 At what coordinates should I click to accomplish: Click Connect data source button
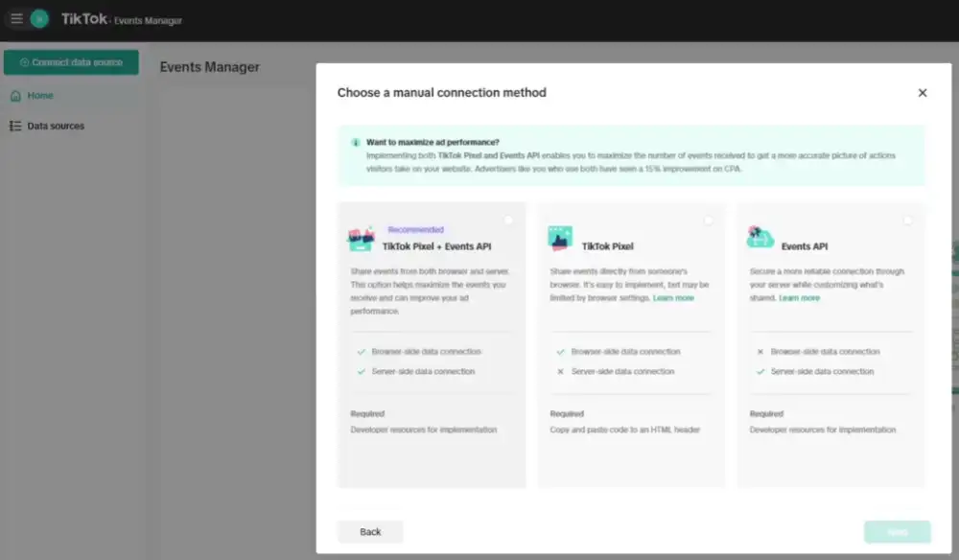[71, 62]
